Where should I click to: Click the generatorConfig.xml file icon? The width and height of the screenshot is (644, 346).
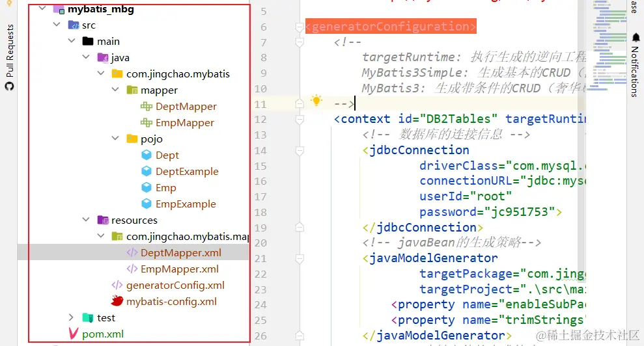(x=117, y=285)
